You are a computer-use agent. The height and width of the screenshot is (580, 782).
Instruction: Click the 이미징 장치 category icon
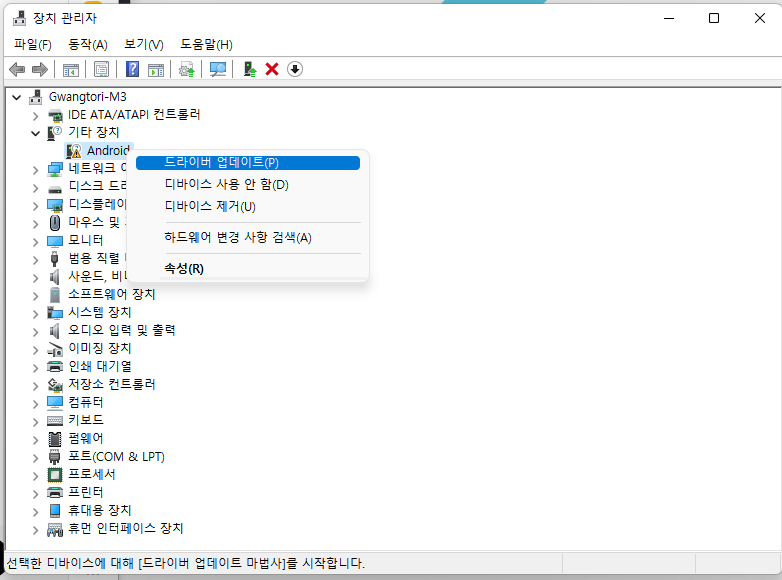[55, 349]
